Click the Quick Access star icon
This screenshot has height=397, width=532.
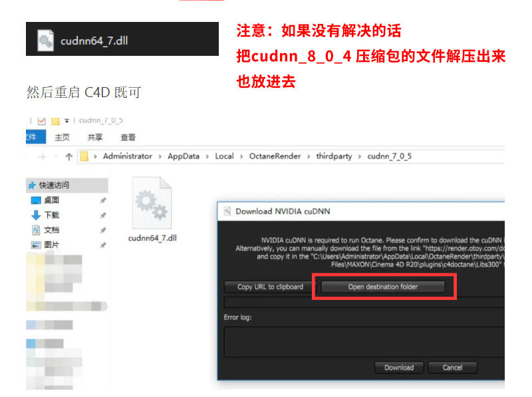pyautogui.click(x=32, y=186)
